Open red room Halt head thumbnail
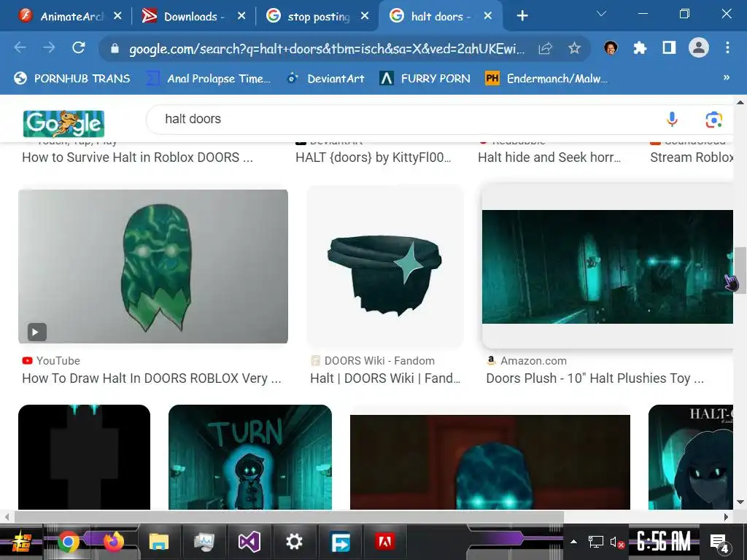This screenshot has height=560, width=747. tap(489, 462)
